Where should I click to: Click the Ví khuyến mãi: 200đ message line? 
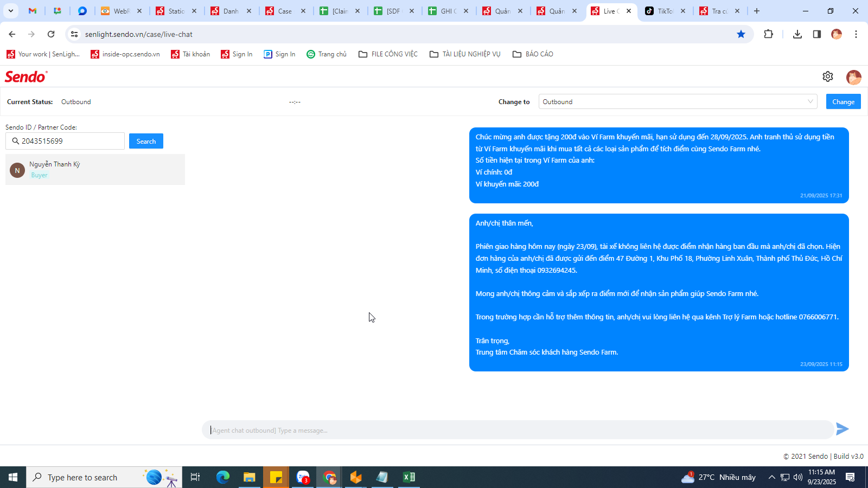(507, 184)
